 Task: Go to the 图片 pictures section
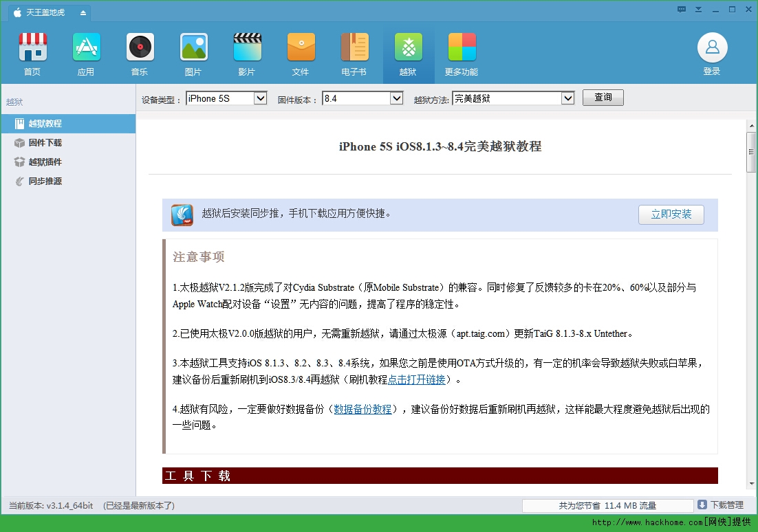193,47
